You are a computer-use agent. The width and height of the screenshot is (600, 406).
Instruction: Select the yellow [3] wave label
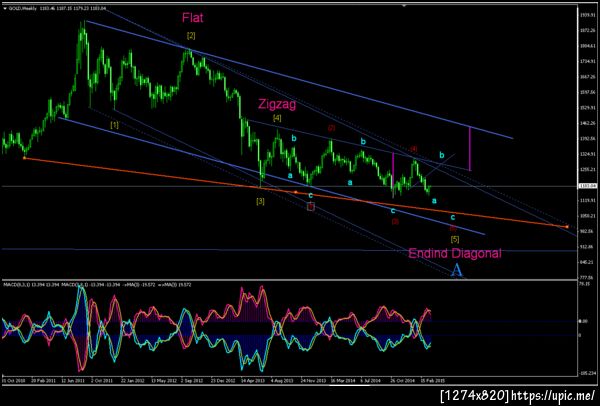(x=260, y=201)
